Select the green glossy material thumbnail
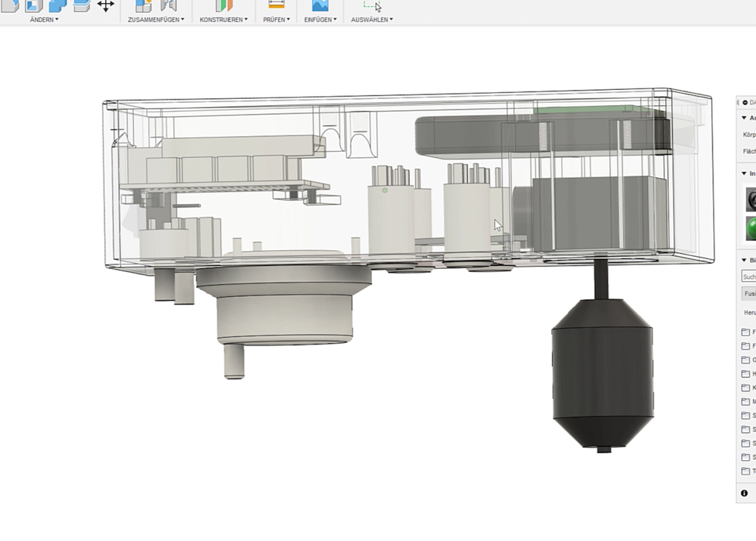 pos(751,228)
